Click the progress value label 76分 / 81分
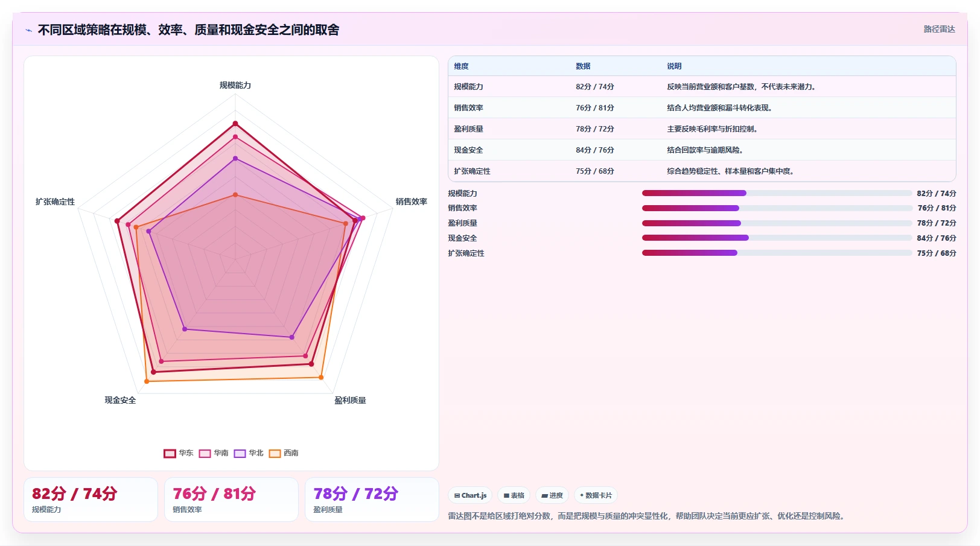 937,208
